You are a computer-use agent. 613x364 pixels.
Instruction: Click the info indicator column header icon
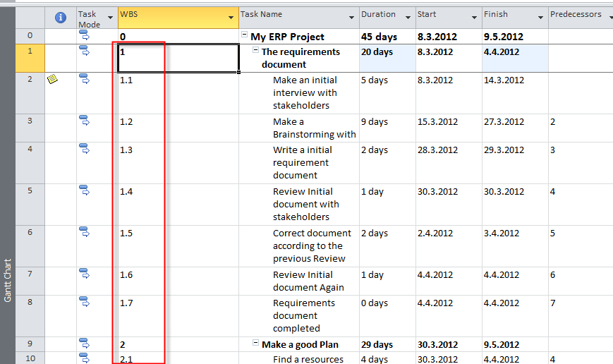tap(61, 18)
